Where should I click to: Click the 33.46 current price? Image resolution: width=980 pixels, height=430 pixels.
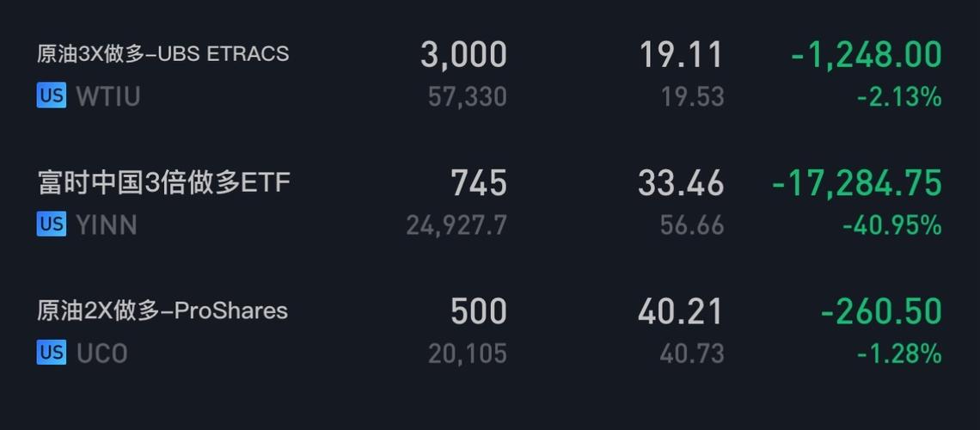681,183
